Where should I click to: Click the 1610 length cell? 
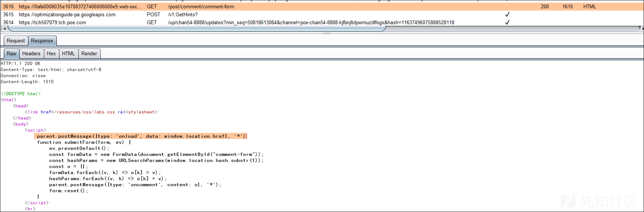point(568,6)
